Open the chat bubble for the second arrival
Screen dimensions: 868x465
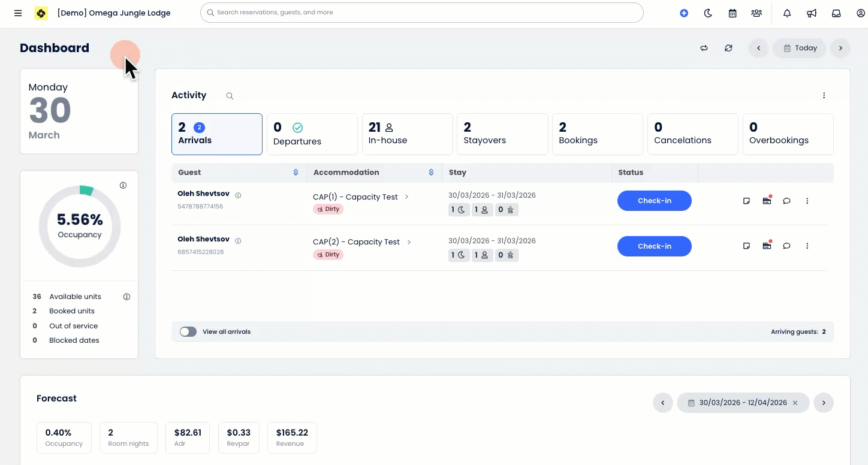(786, 246)
